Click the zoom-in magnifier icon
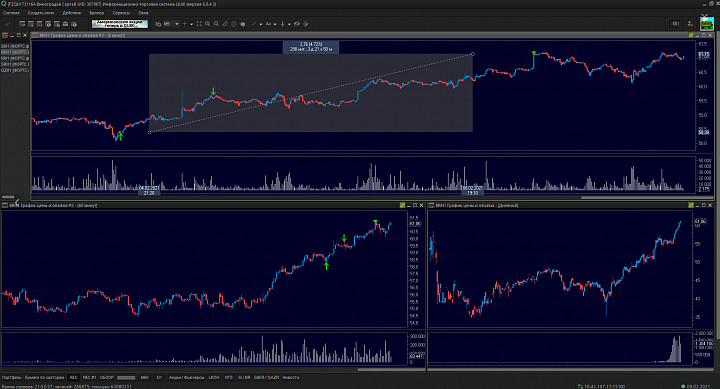 tap(208, 23)
